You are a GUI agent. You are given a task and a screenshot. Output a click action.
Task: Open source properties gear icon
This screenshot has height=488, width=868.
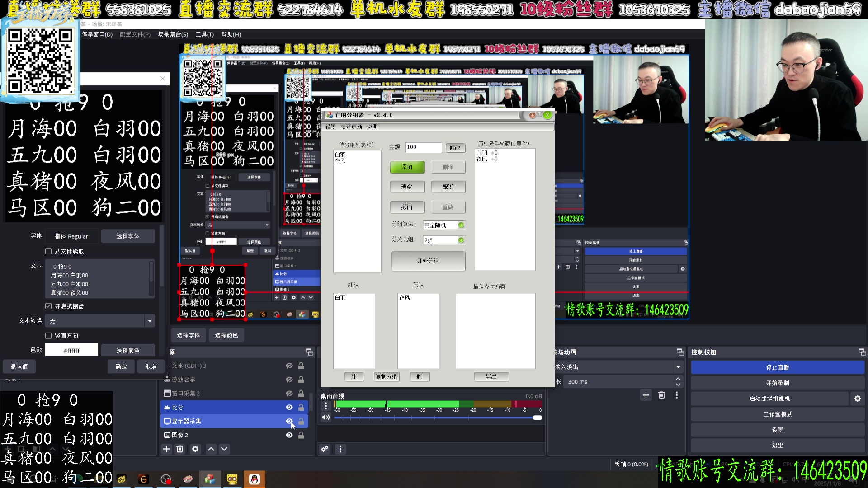(195, 449)
